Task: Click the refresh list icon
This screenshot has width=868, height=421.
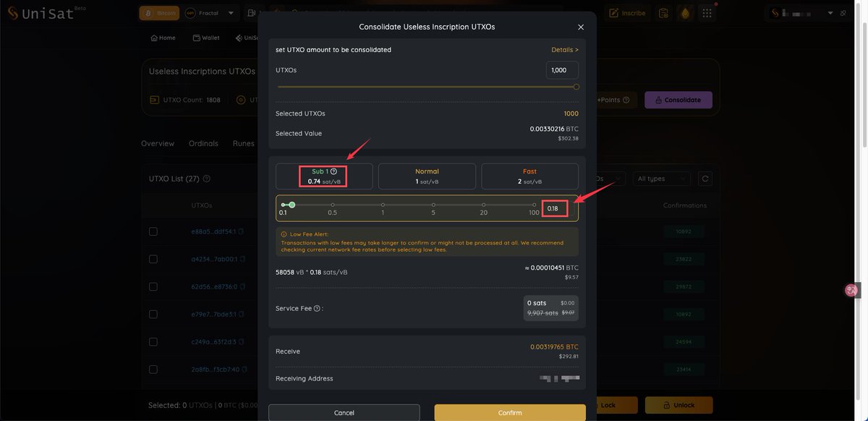Action: [705, 179]
